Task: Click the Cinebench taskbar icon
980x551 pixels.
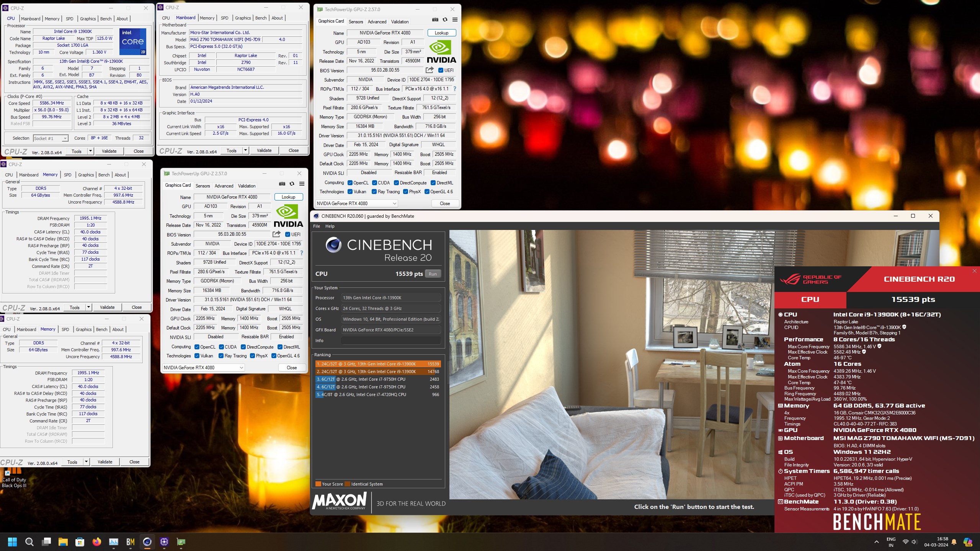Action: click(x=147, y=542)
